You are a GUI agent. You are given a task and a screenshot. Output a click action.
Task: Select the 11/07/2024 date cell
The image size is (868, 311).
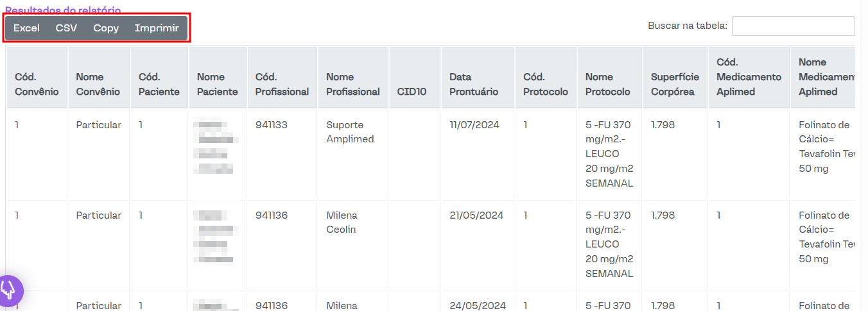474,125
